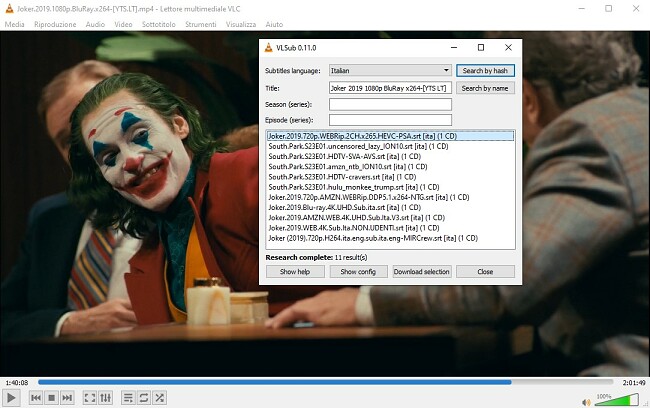Seek in the blue playback progress bar
This screenshot has width=650, height=408.
coord(325,382)
